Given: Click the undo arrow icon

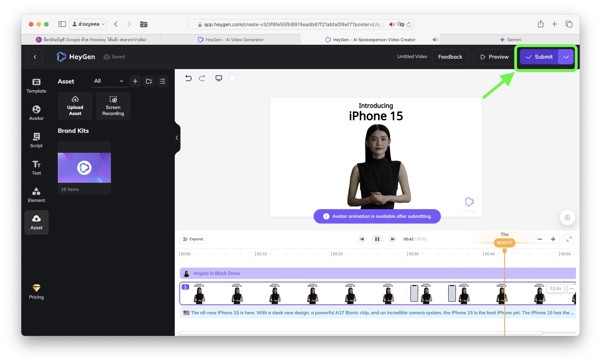Looking at the screenshot, I should [x=188, y=78].
